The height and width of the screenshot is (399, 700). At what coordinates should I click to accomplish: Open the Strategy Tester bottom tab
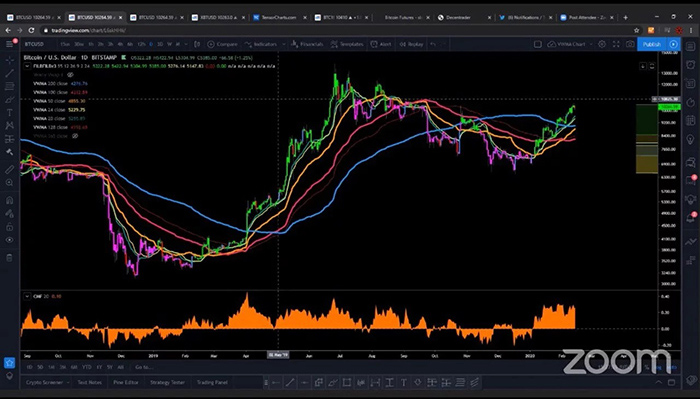pos(167,382)
